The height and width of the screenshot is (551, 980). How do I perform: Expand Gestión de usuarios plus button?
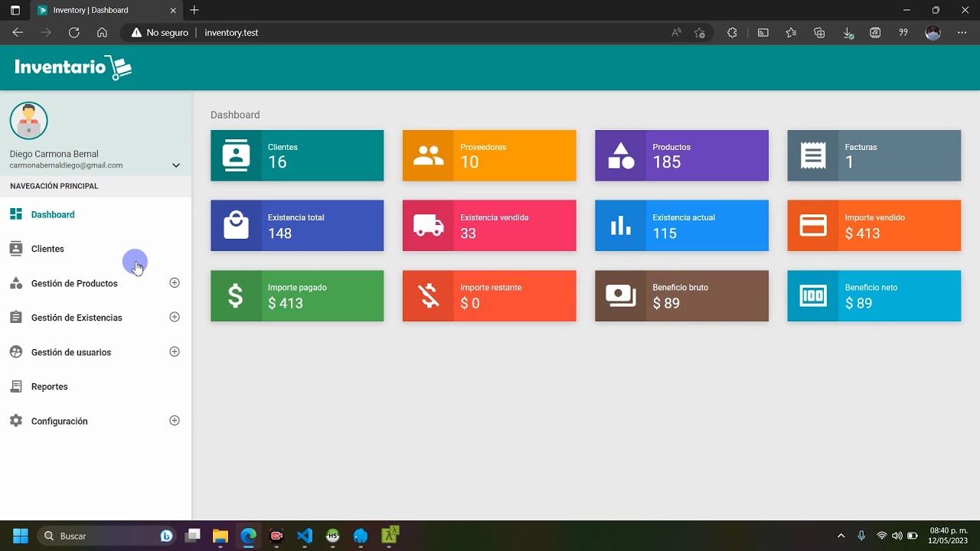[x=175, y=352]
